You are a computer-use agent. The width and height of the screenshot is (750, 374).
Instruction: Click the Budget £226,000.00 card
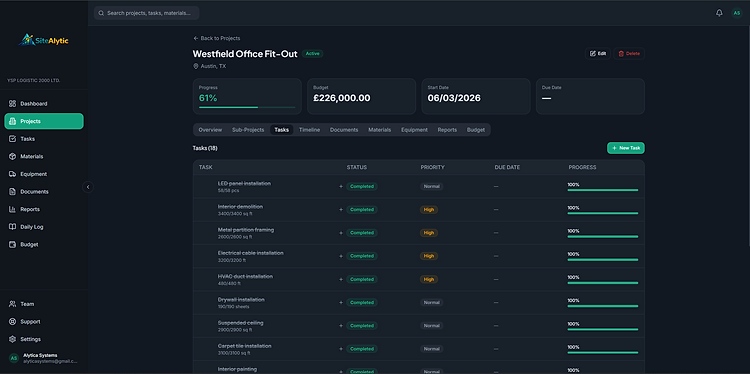(361, 96)
